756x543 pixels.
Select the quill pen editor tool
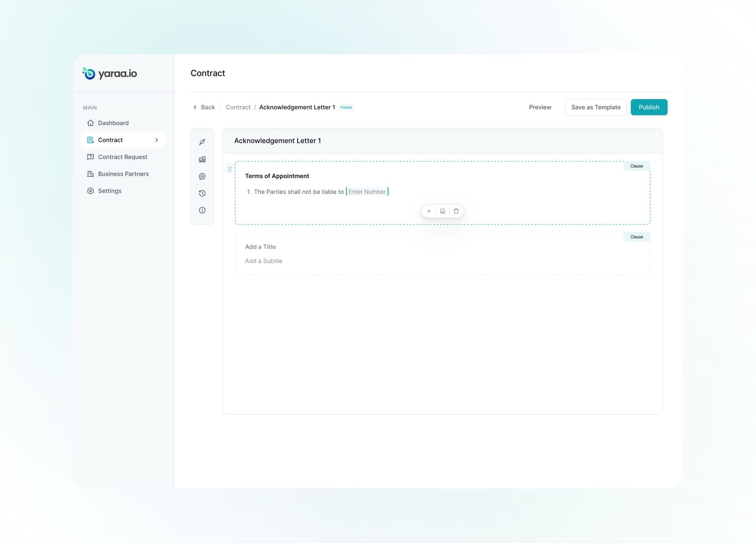coord(202,142)
